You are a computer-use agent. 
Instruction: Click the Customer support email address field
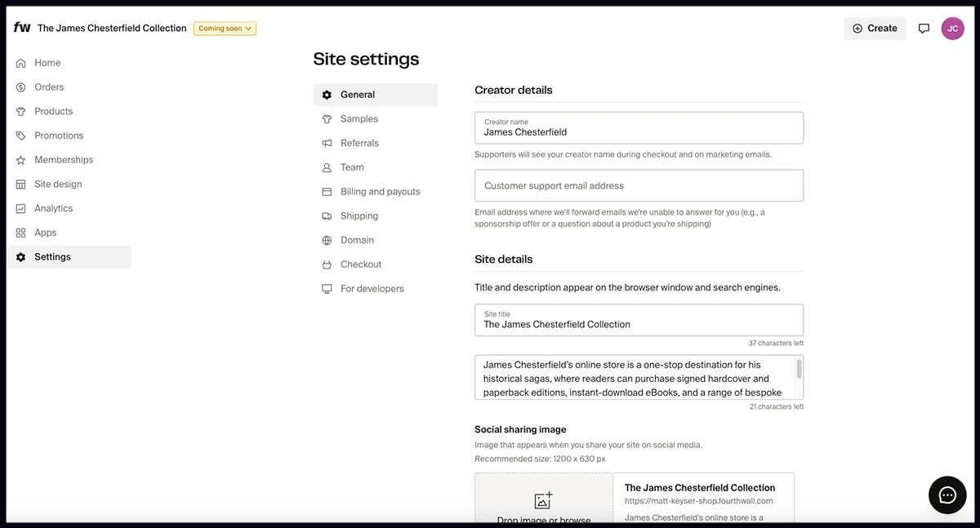[639, 186]
